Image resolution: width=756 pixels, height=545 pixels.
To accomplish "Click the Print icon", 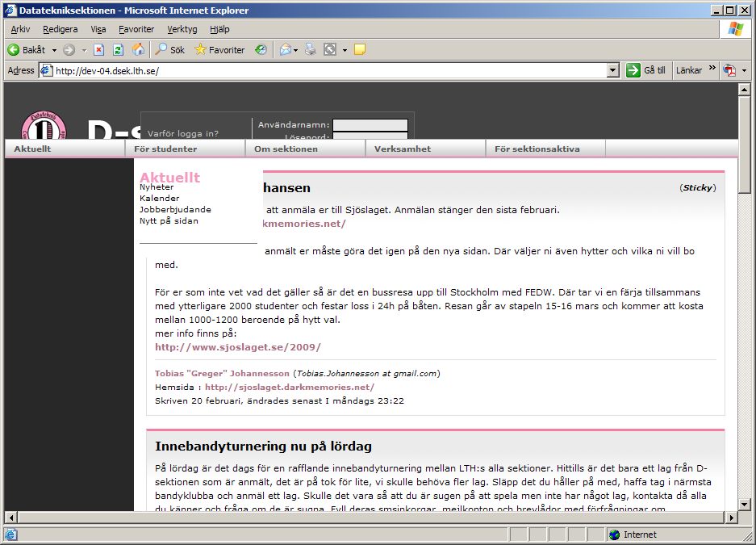I will [x=311, y=50].
